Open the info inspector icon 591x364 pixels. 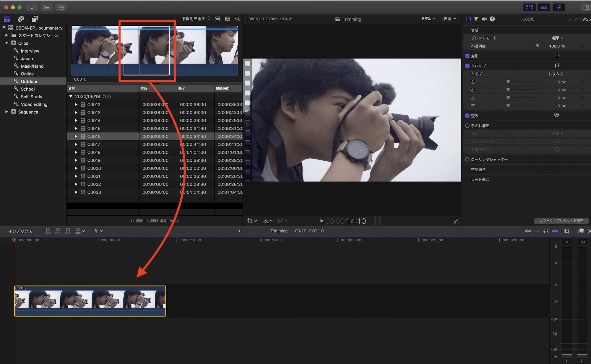pos(492,19)
